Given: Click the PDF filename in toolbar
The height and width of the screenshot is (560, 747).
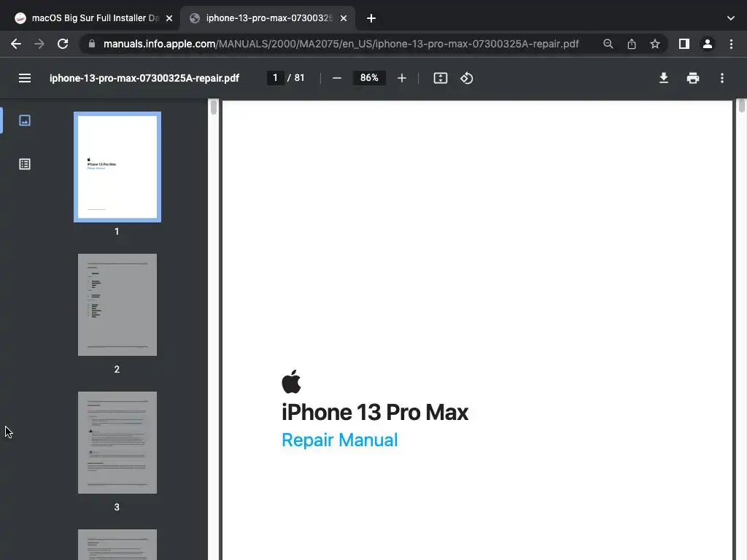Looking at the screenshot, I should [144, 78].
